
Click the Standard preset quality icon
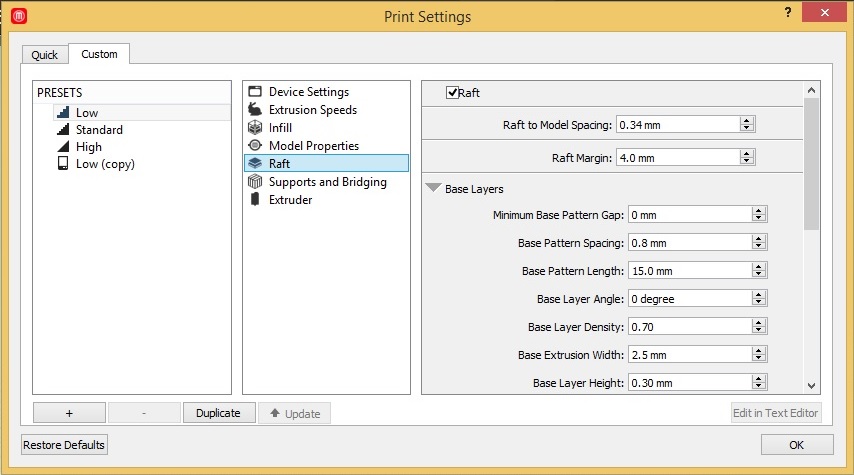pyautogui.click(x=62, y=130)
